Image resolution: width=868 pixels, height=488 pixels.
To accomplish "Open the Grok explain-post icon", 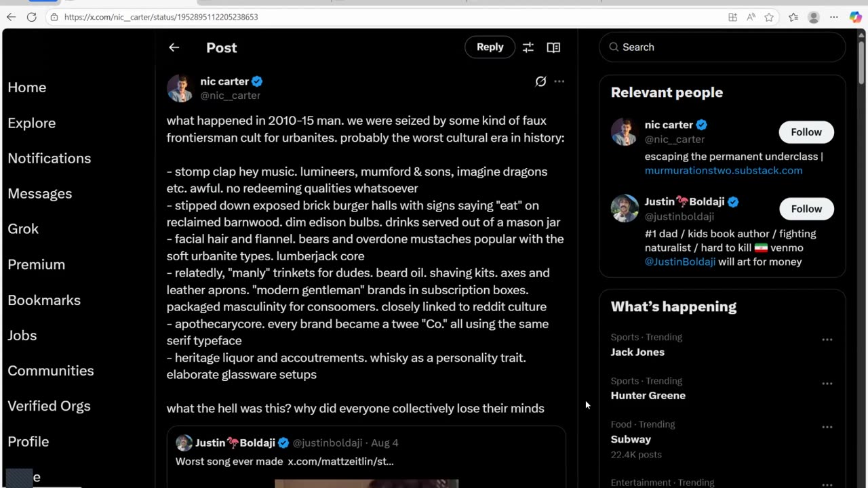I will click(x=540, y=81).
